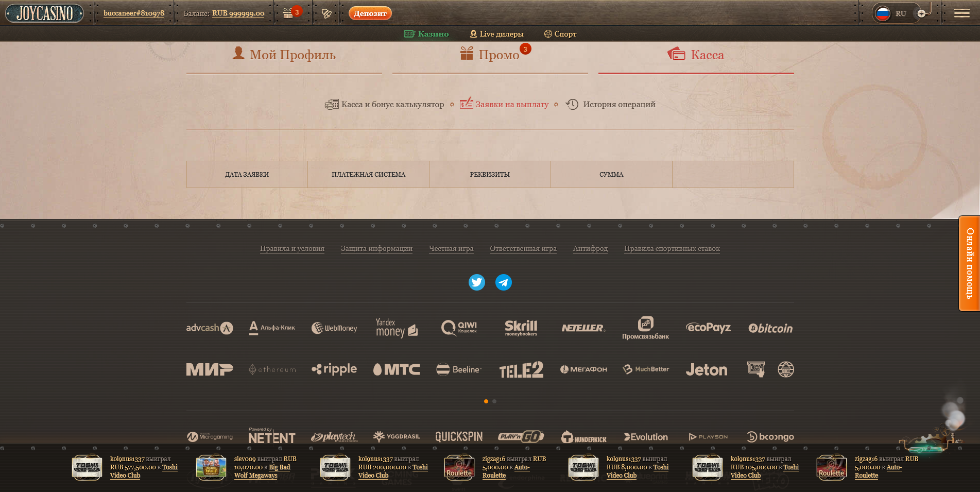Click the Skrill moneybookers logo

click(x=521, y=328)
